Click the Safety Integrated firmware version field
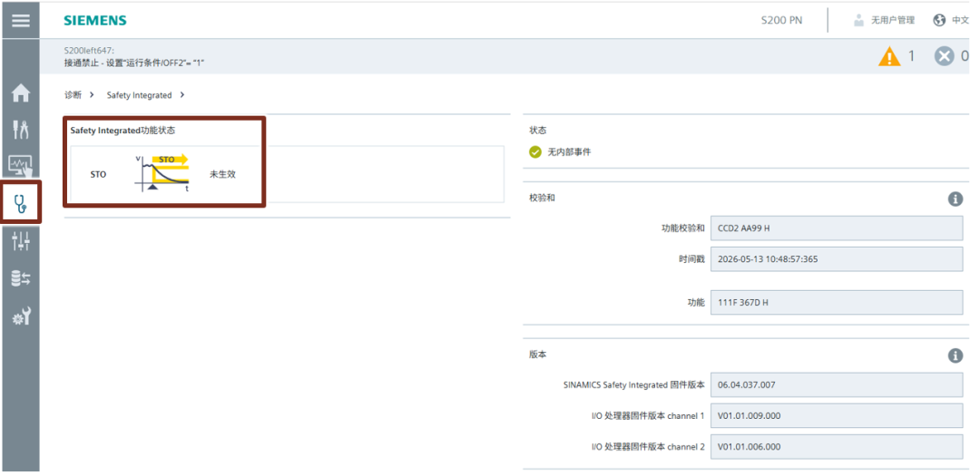 pyautogui.click(x=837, y=384)
